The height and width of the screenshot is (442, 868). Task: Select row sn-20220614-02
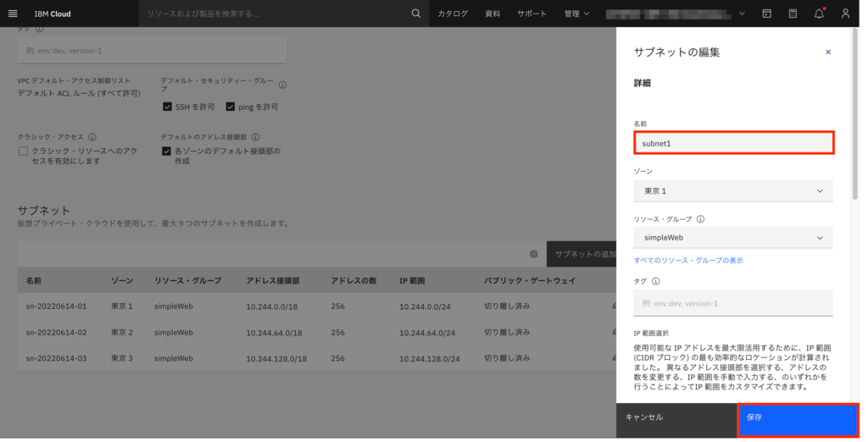pyautogui.click(x=317, y=333)
